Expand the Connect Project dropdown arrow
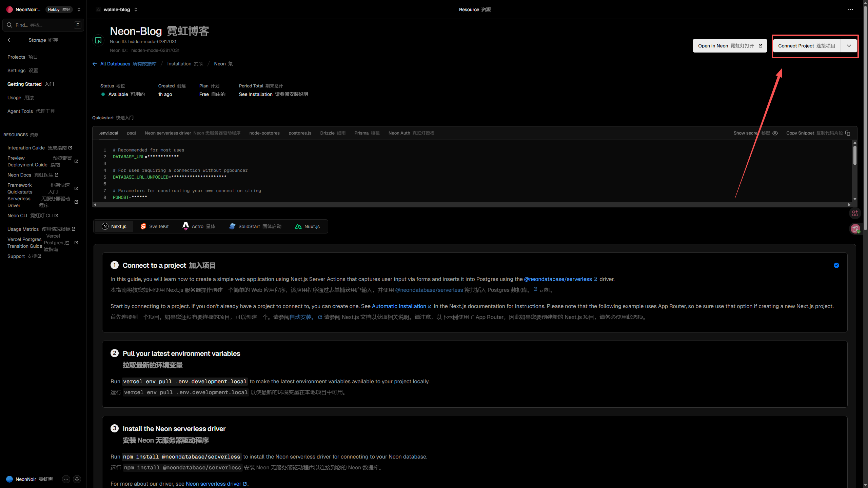The height and width of the screenshot is (488, 868). [x=849, y=46]
